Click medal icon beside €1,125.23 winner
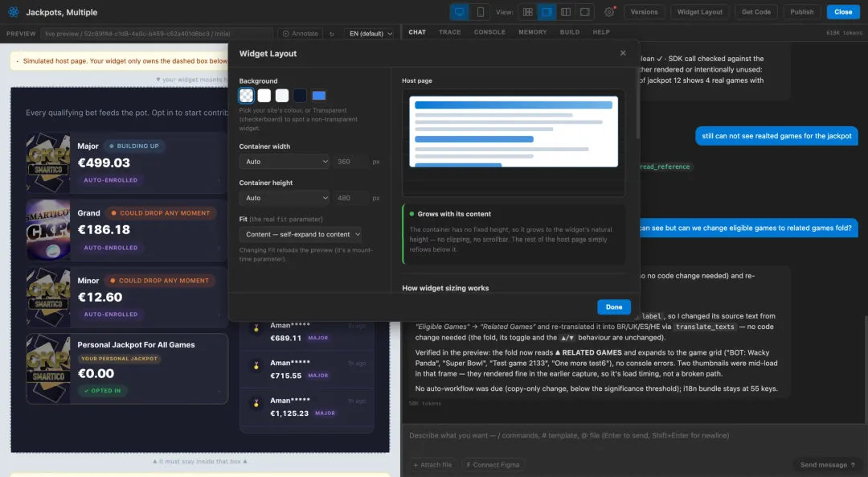 (x=256, y=403)
